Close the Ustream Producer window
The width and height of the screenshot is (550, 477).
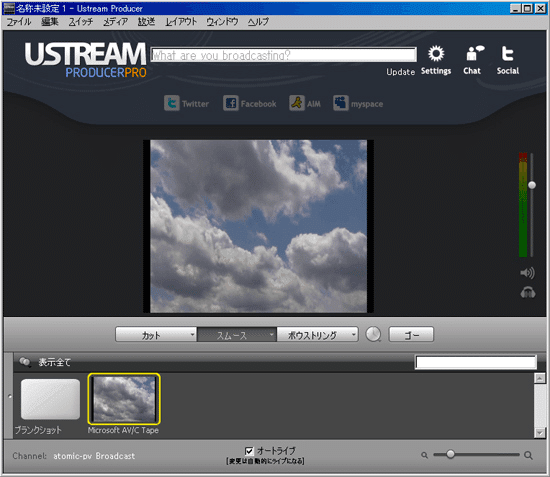pos(540,8)
